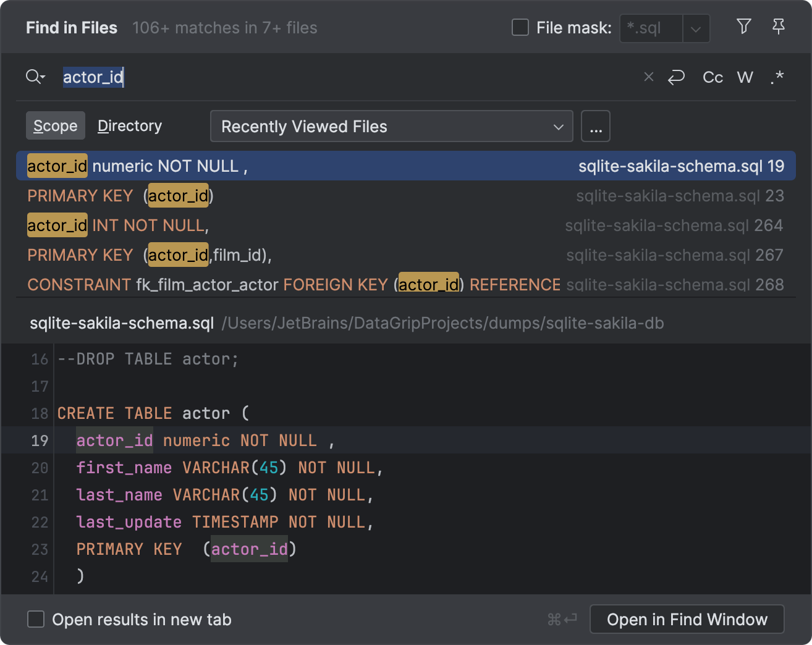
Task: Open the filter options funnel icon
Action: pos(743,27)
